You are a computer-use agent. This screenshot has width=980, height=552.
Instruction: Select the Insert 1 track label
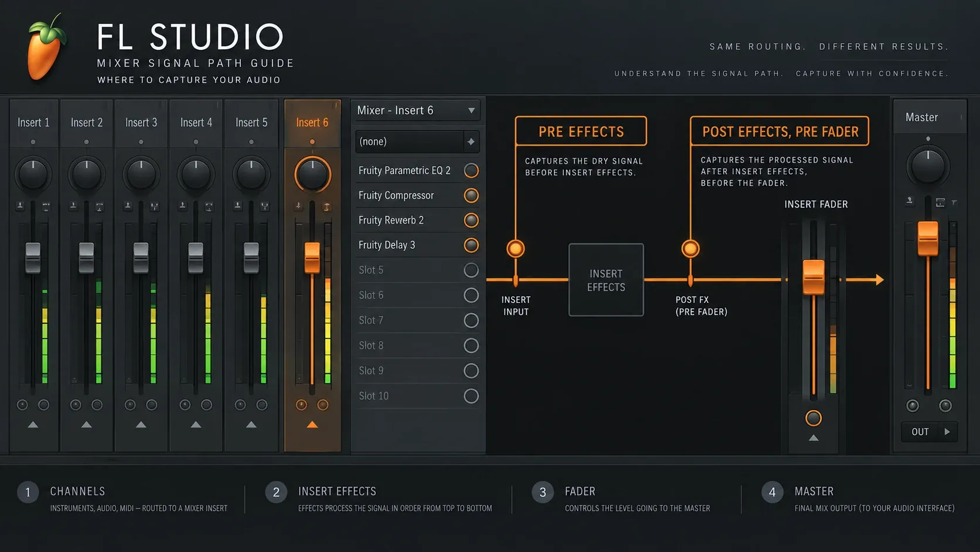tap(33, 123)
